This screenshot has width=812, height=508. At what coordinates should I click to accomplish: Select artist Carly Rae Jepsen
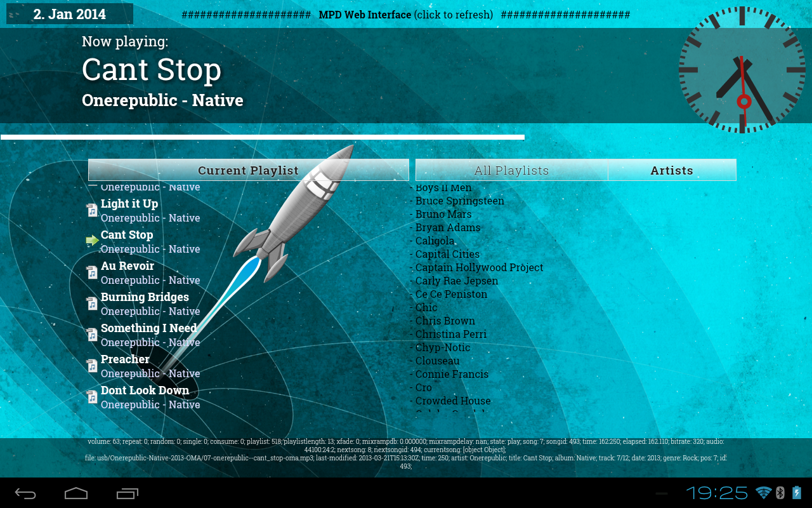tap(457, 281)
